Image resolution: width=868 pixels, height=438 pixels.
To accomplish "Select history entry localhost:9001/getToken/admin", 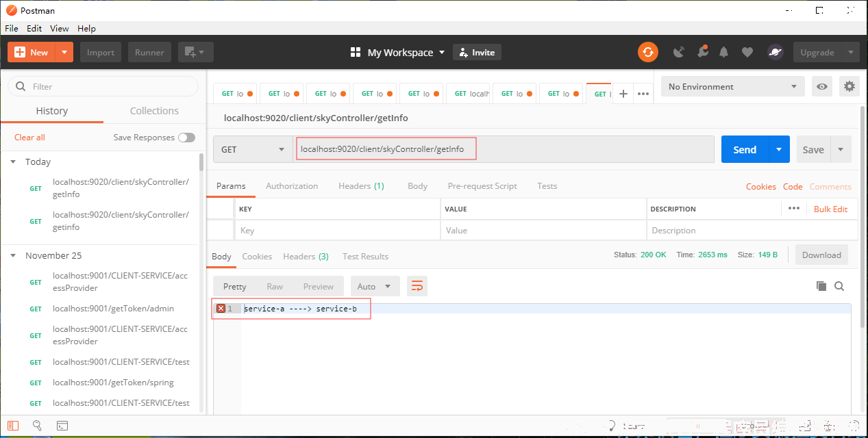I will [x=113, y=309].
